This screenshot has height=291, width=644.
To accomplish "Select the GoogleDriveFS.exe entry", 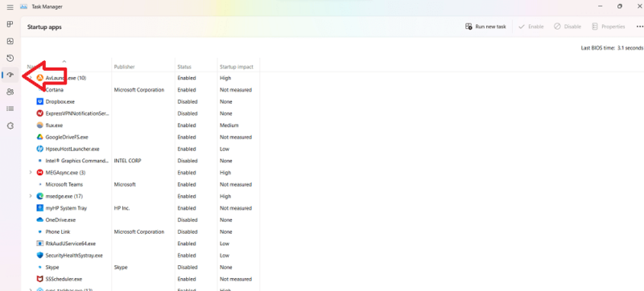I will (x=67, y=137).
